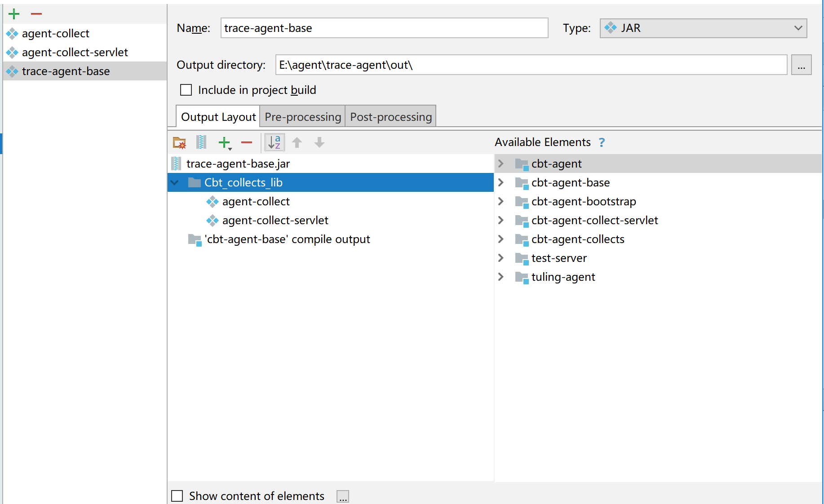Select agent-collect-servlet artifact in the left list

tap(84, 52)
